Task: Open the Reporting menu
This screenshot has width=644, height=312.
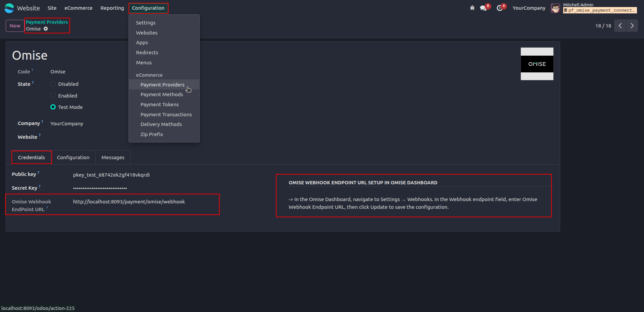Action: [112, 8]
